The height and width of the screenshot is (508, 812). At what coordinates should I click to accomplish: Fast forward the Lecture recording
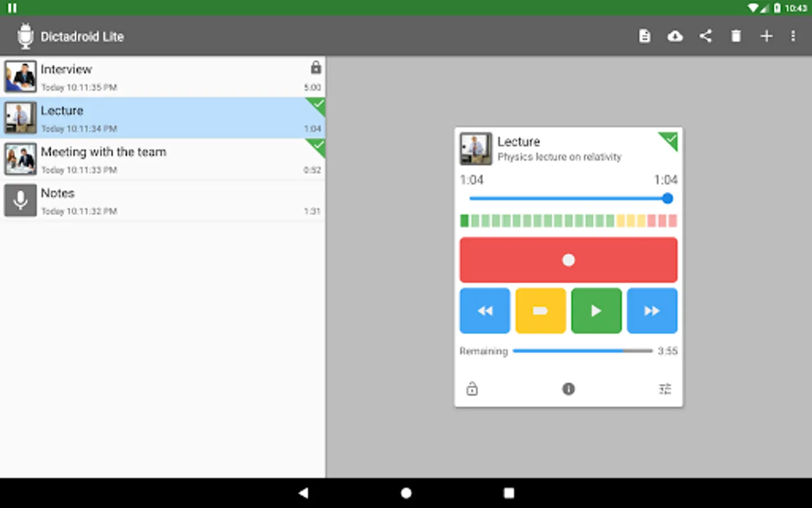pos(652,310)
